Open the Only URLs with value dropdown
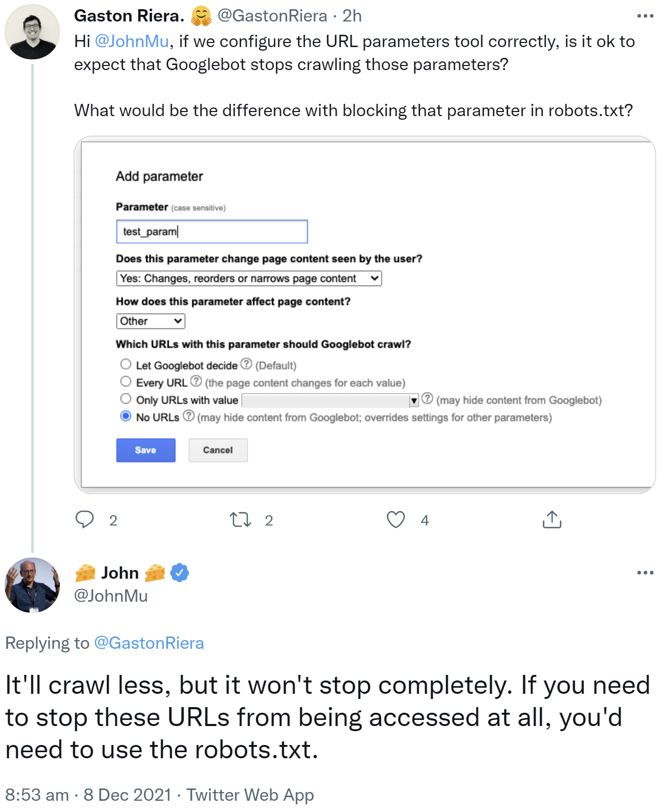The height and width of the screenshot is (812, 669). coord(414,400)
